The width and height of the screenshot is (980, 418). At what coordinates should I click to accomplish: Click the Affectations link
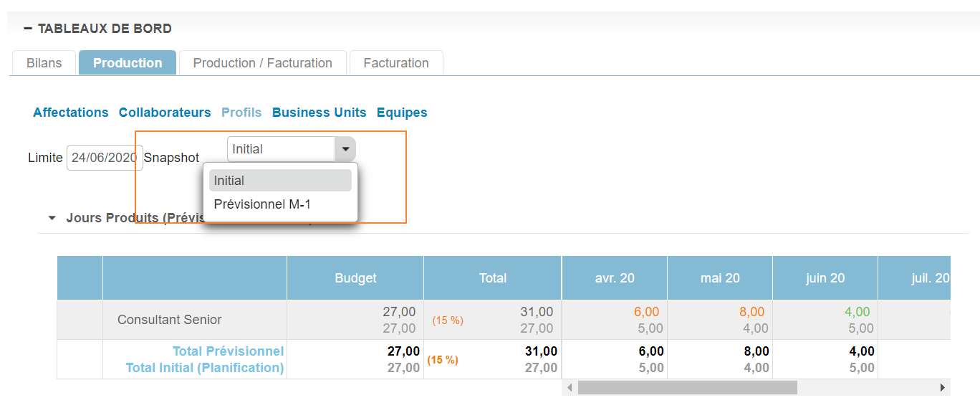(71, 113)
